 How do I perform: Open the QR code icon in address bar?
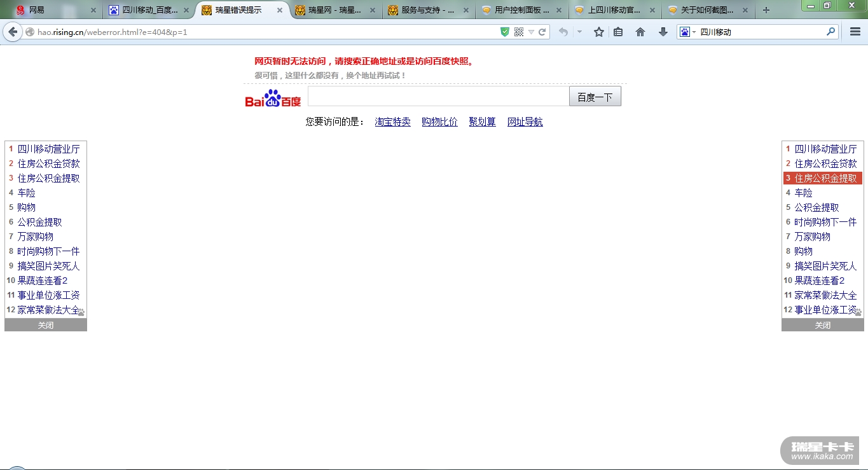click(x=519, y=32)
